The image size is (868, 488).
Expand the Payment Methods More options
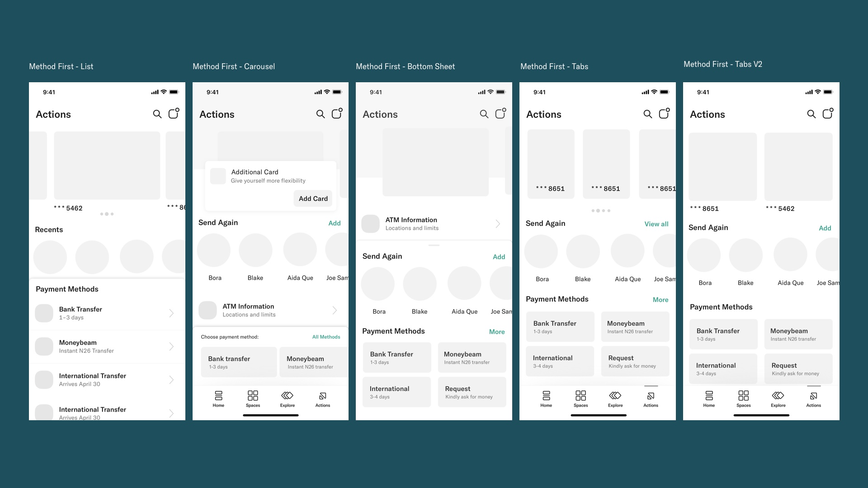(660, 299)
